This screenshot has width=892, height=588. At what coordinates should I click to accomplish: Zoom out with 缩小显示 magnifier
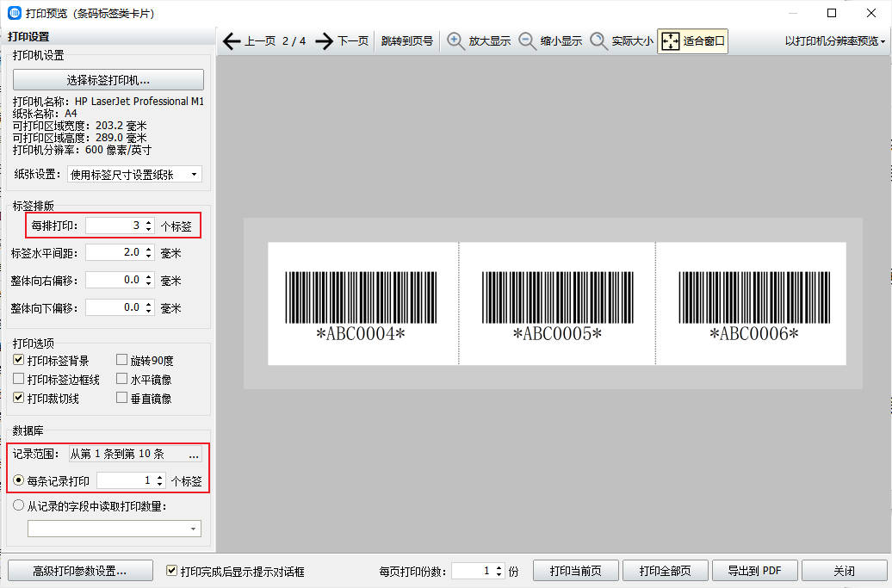pos(550,41)
